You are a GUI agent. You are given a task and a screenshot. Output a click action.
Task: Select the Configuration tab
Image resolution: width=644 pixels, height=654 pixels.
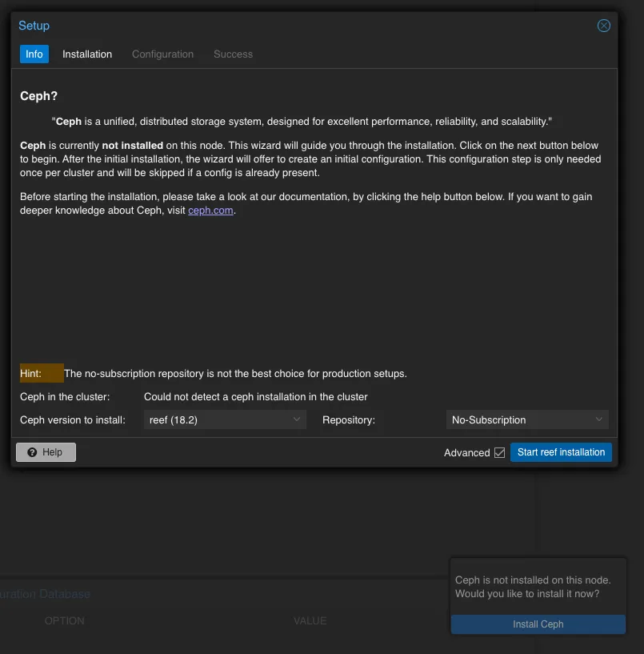click(x=162, y=54)
